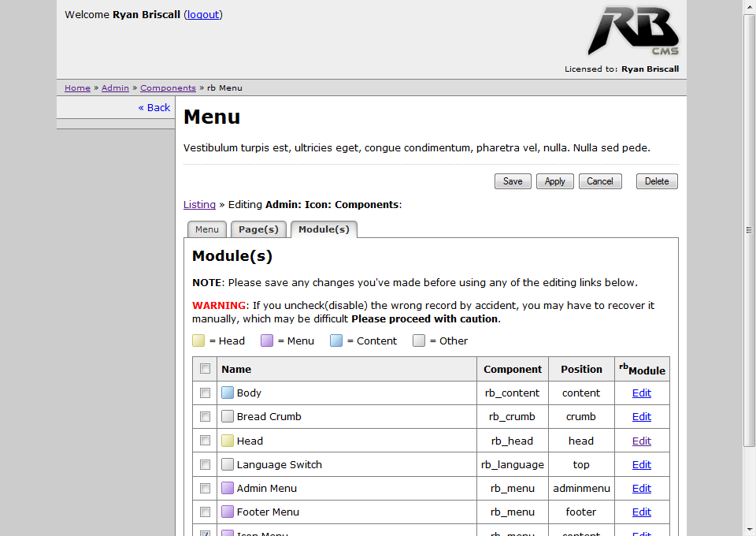The height and width of the screenshot is (536, 756).
Task: Click the blue icon beside Body
Action: 228,393
